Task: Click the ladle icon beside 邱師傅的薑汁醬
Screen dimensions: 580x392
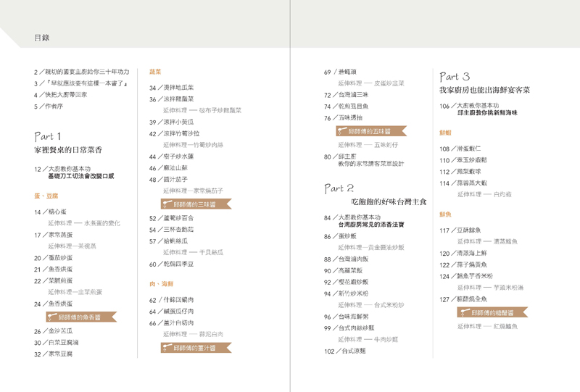Action: pyautogui.click(x=166, y=348)
